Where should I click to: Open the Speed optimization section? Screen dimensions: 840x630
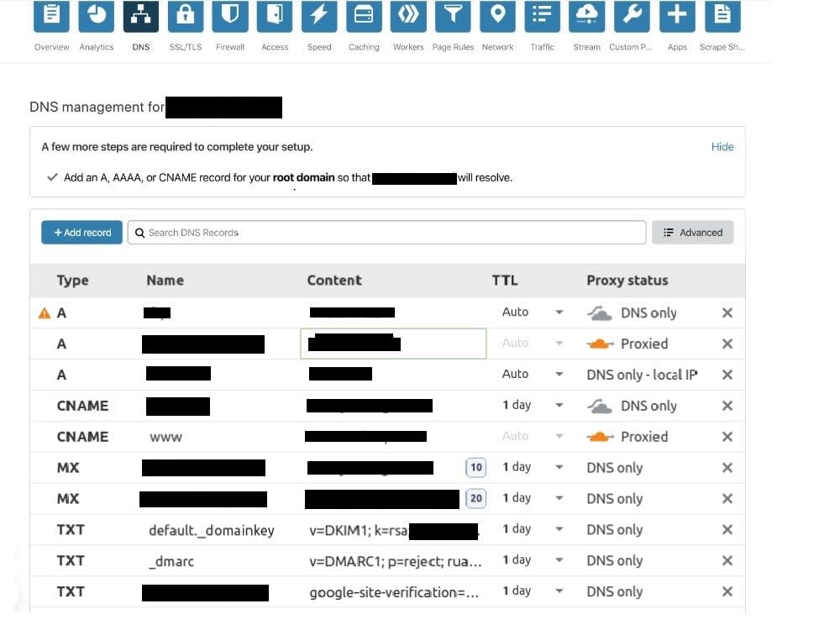pos(319,15)
